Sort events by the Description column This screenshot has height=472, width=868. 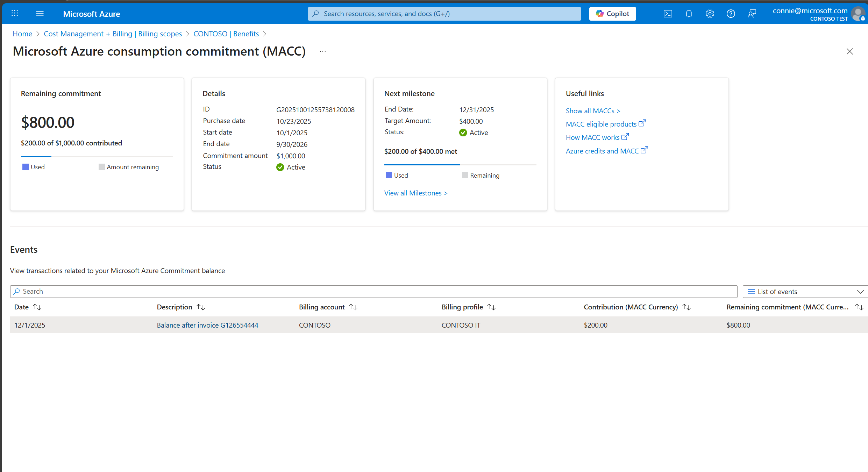coord(201,307)
